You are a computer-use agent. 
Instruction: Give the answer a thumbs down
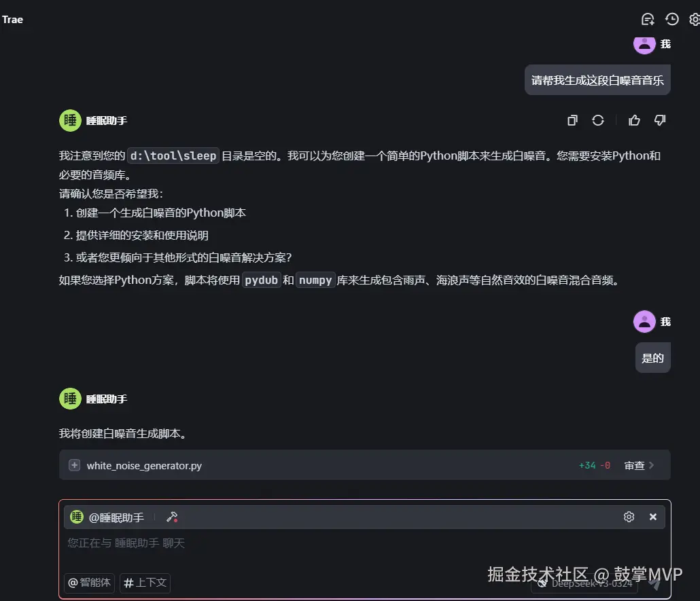659,120
